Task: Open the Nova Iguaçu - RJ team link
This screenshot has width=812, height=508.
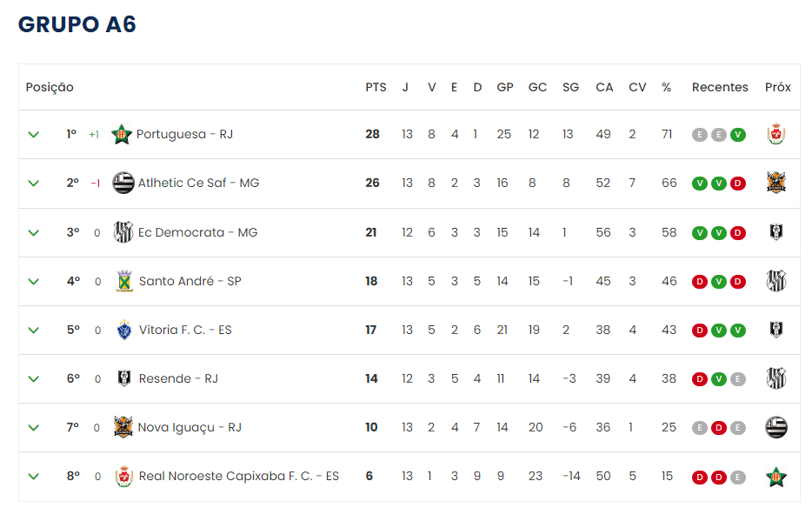Action: 190,427
